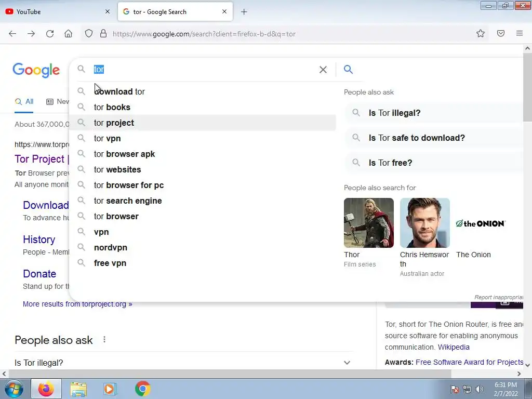Choose suggestion tor browser apk
Screen dimensions: 532x399
tap(202, 154)
